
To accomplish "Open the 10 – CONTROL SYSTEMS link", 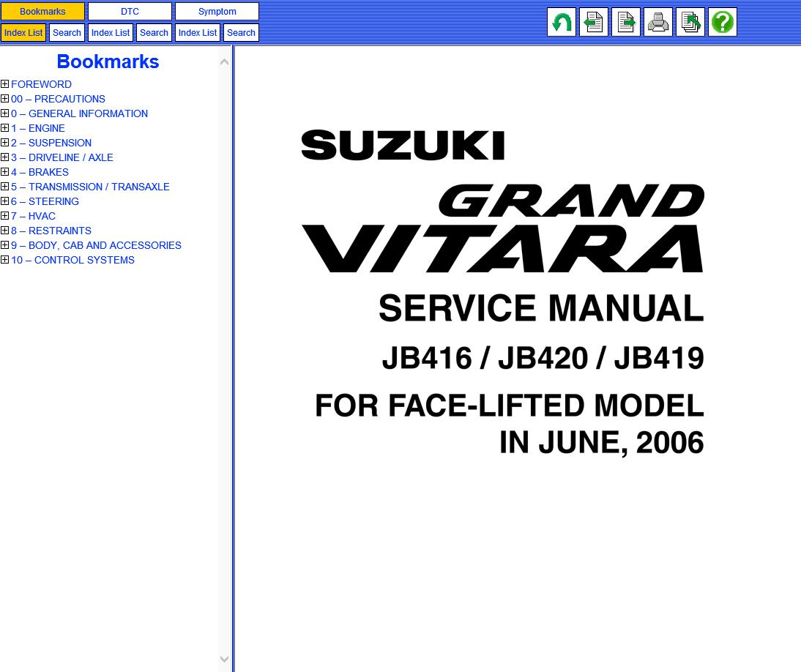I will [72, 260].
